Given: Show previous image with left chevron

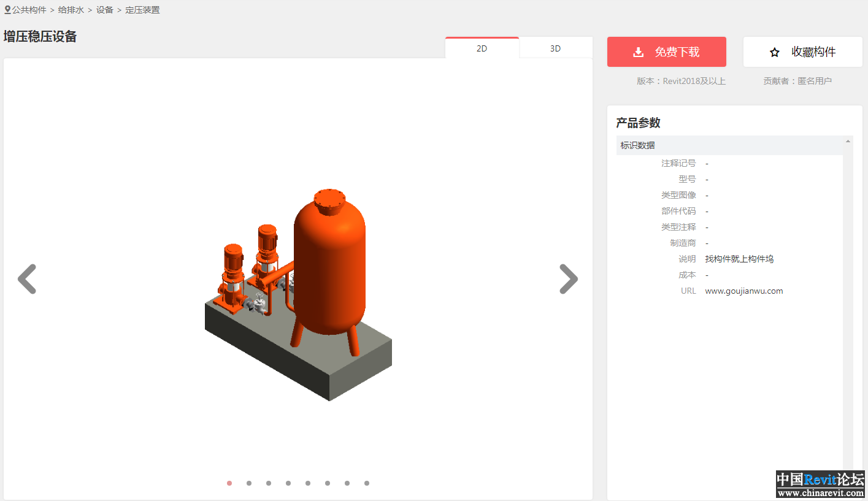Looking at the screenshot, I should pos(27,279).
